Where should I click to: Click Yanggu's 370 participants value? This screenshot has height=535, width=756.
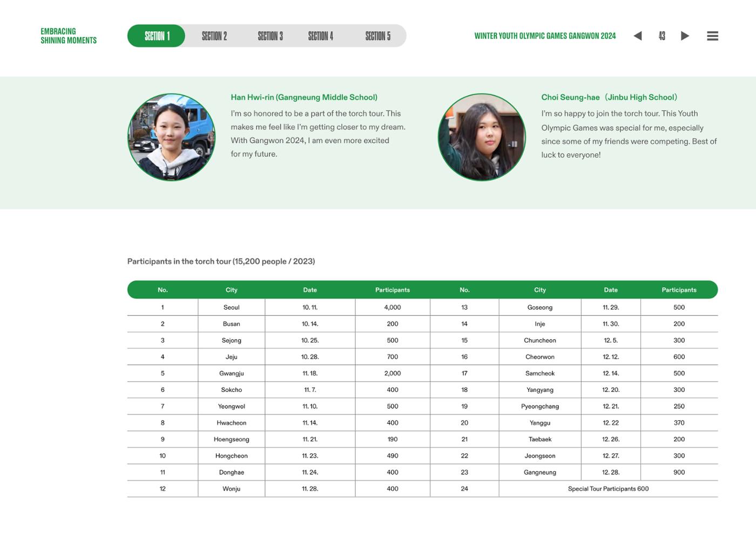[x=679, y=423]
